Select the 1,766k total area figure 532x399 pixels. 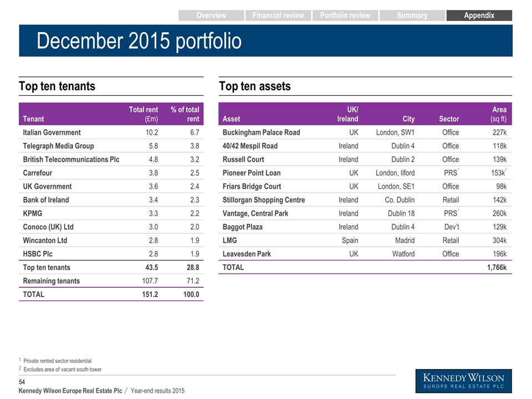coord(497,267)
